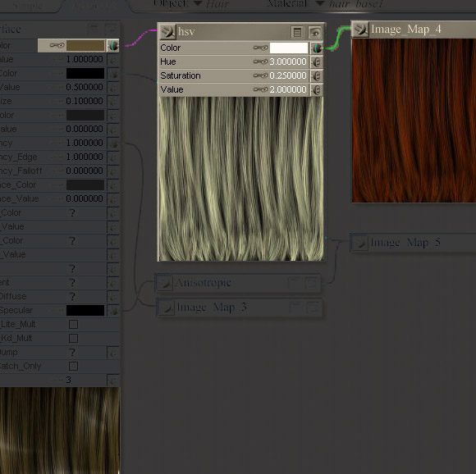Click the red hair Image_Map_4 preview
The width and height of the screenshot is (476, 474).
tap(414, 121)
